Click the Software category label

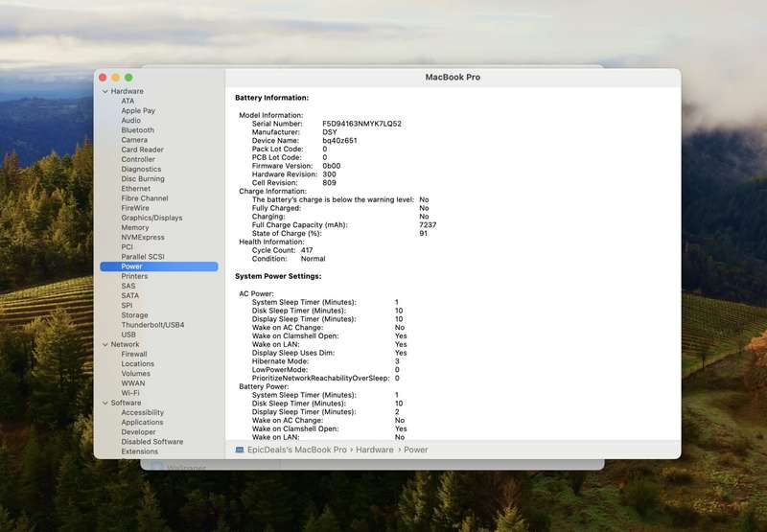126,403
